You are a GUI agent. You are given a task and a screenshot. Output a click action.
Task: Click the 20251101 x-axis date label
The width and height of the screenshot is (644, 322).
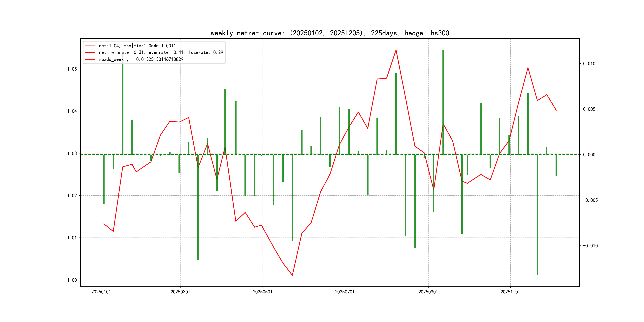[510, 292]
